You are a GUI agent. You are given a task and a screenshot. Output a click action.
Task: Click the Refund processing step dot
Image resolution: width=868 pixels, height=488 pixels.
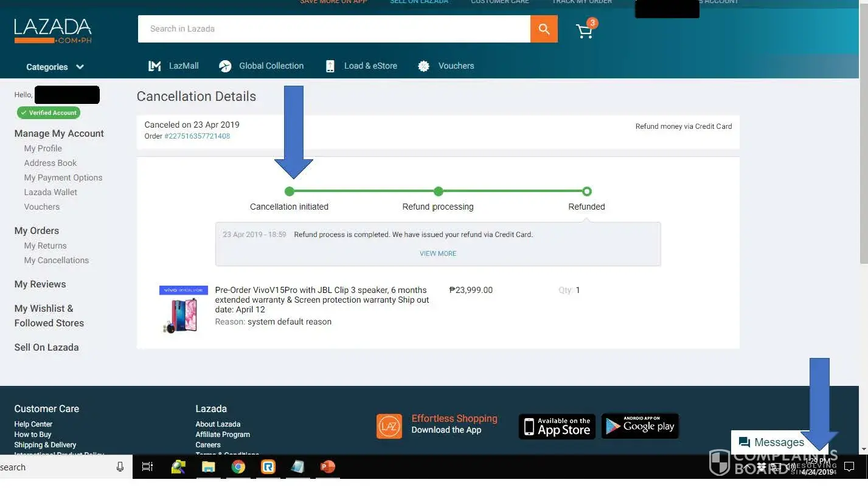click(438, 191)
